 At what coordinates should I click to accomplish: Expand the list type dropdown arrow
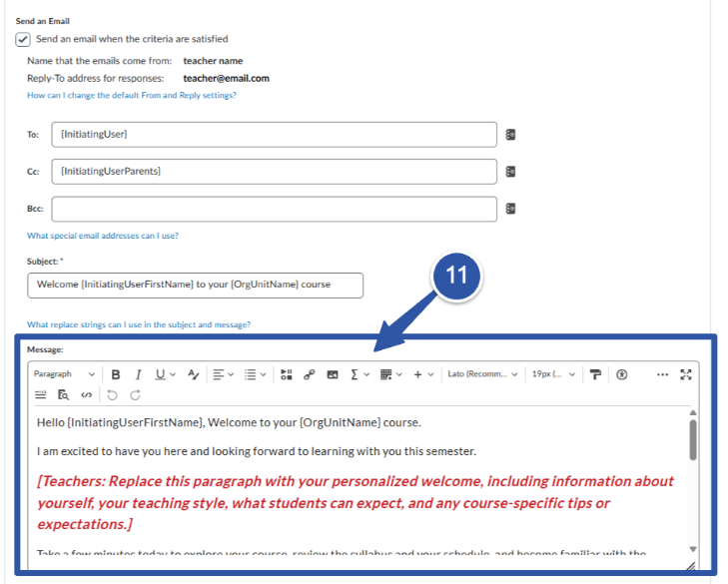[263, 374]
